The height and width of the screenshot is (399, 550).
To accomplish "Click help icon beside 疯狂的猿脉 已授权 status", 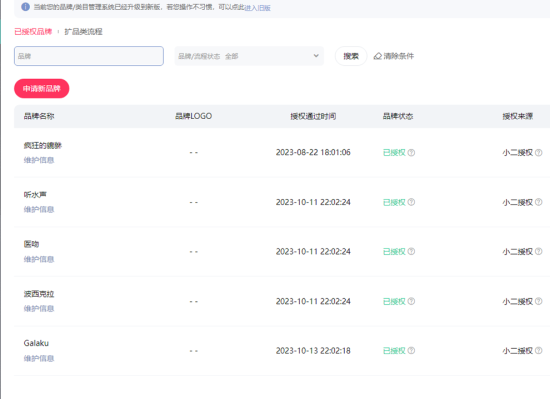I will point(411,153).
